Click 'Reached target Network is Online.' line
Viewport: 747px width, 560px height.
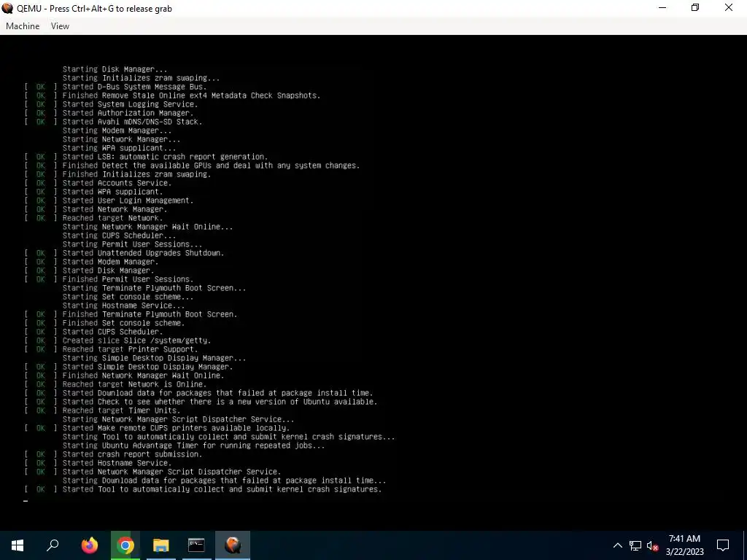(x=135, y=384)
